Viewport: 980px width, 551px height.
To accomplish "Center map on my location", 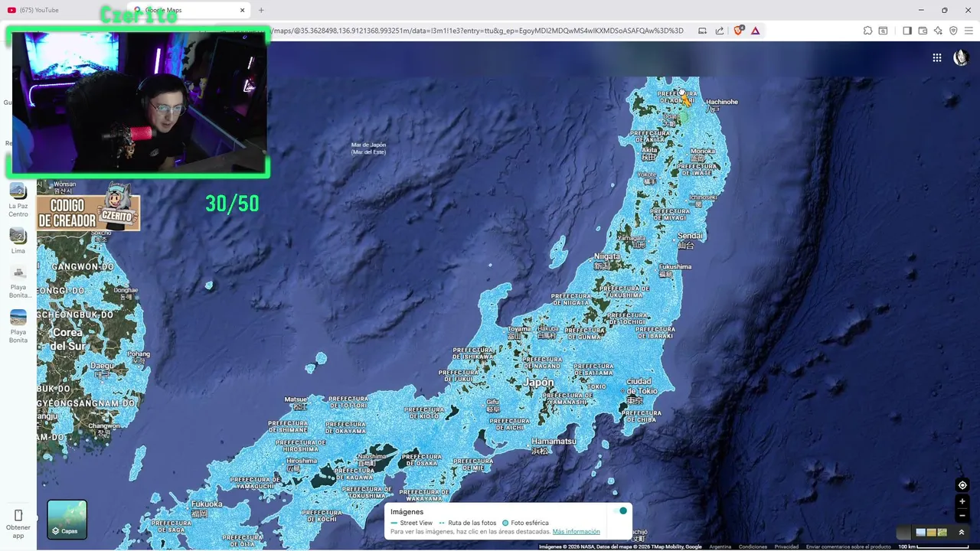I will click(x=962, y=485).
